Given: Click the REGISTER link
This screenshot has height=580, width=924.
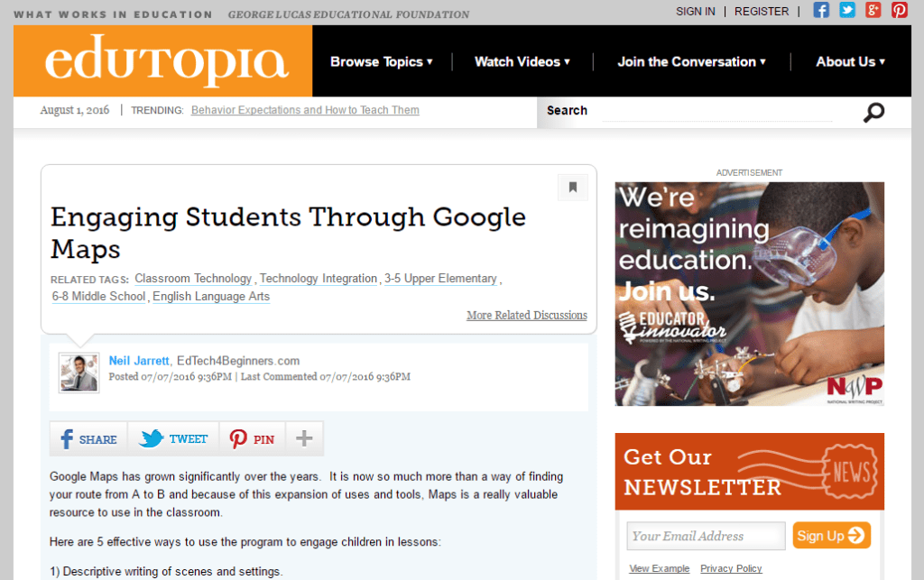Looking at the screenshot, I should point(761,11).
